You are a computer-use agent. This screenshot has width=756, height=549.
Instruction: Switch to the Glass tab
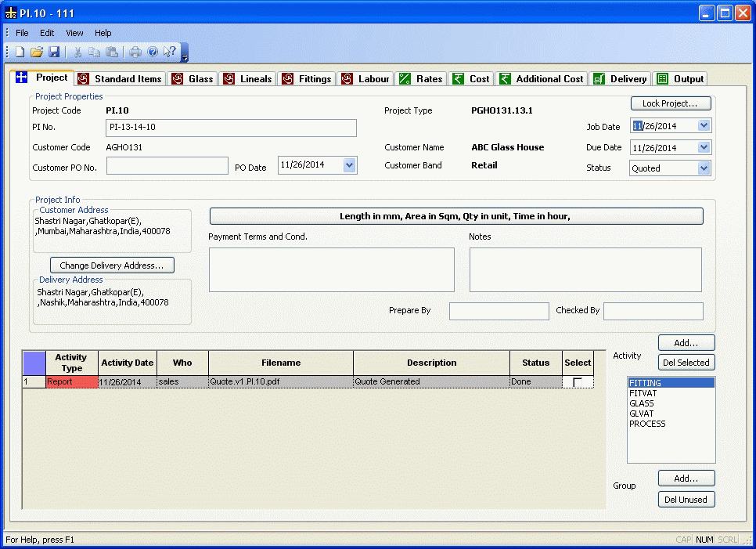tap(193, 79)
